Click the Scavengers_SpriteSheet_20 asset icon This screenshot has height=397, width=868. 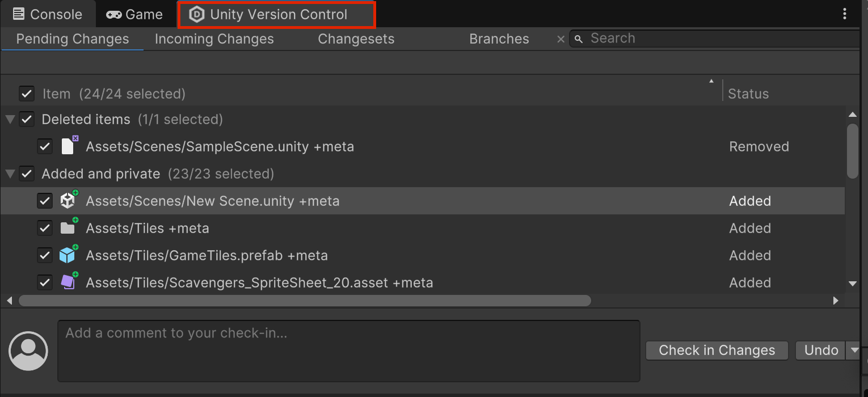(68, 282)
